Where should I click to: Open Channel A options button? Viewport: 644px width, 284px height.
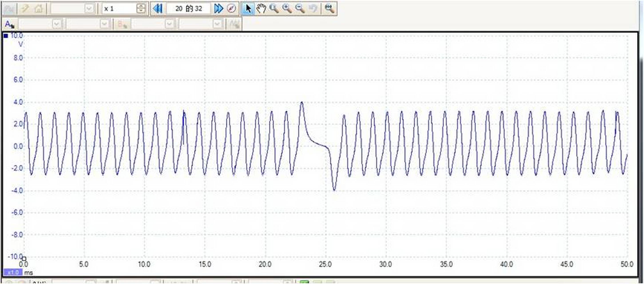pyautogui.click(x=10, y=24)
